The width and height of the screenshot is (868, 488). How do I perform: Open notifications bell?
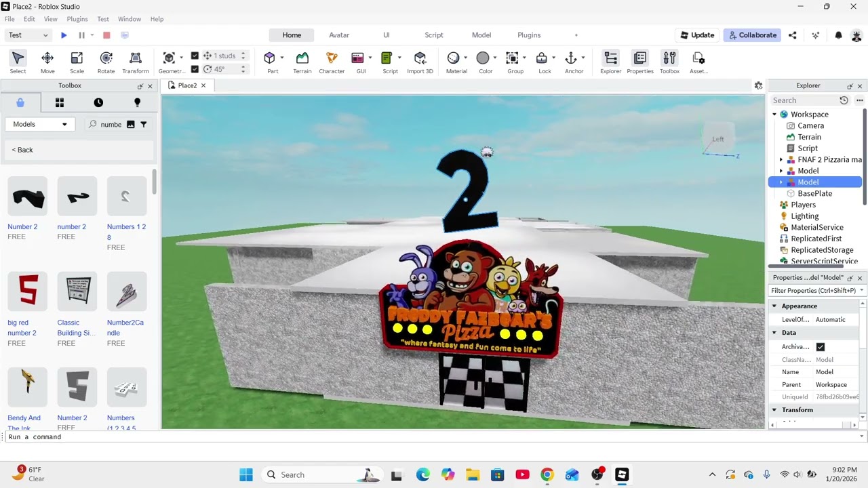click(x=838, y=35)
